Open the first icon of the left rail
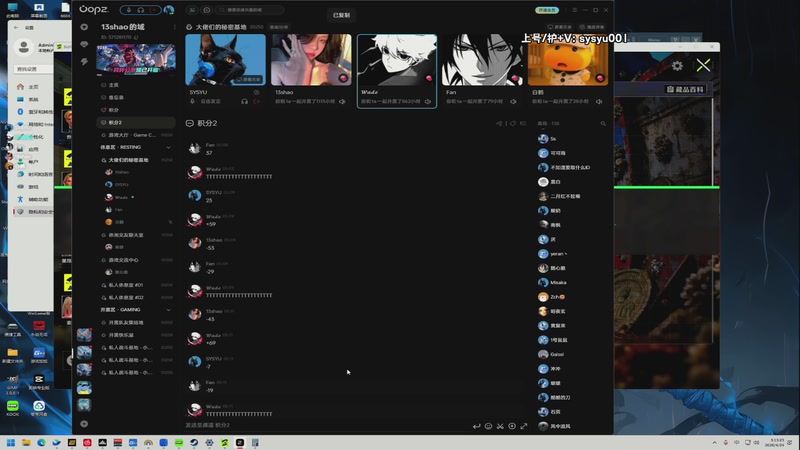Viewport: 800px width, 450px height. 84,27
